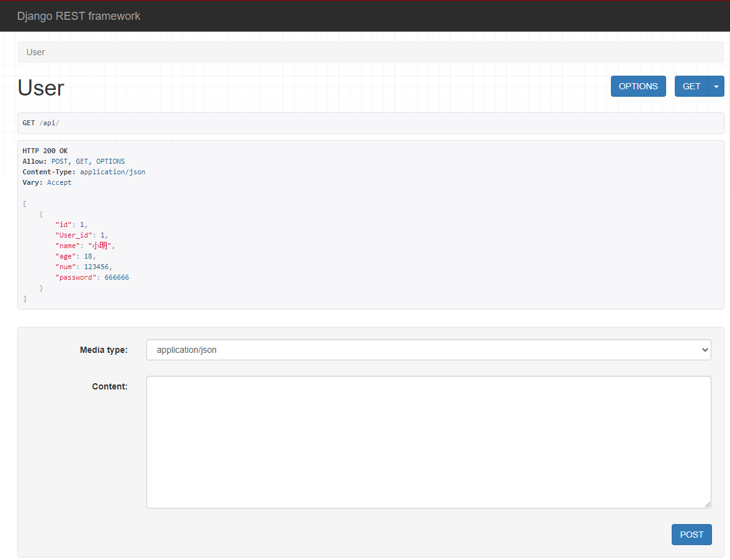Click the password value 666666
This screenshot has height=560, width=730.
pos(117,277)
